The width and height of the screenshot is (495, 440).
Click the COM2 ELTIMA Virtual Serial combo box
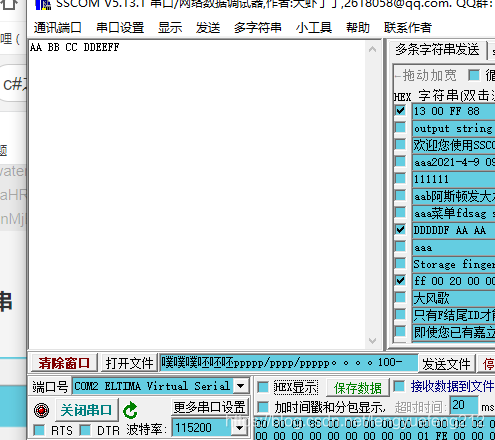160,386
